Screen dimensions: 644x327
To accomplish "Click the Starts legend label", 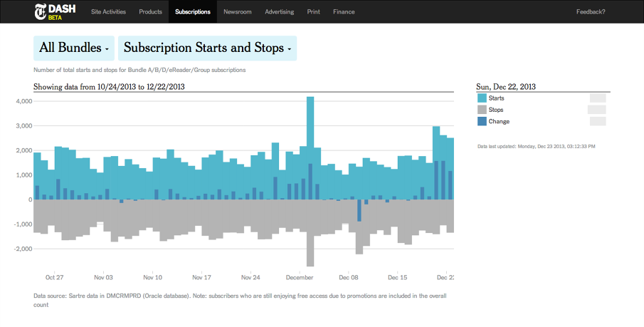I will pos(497,98).
